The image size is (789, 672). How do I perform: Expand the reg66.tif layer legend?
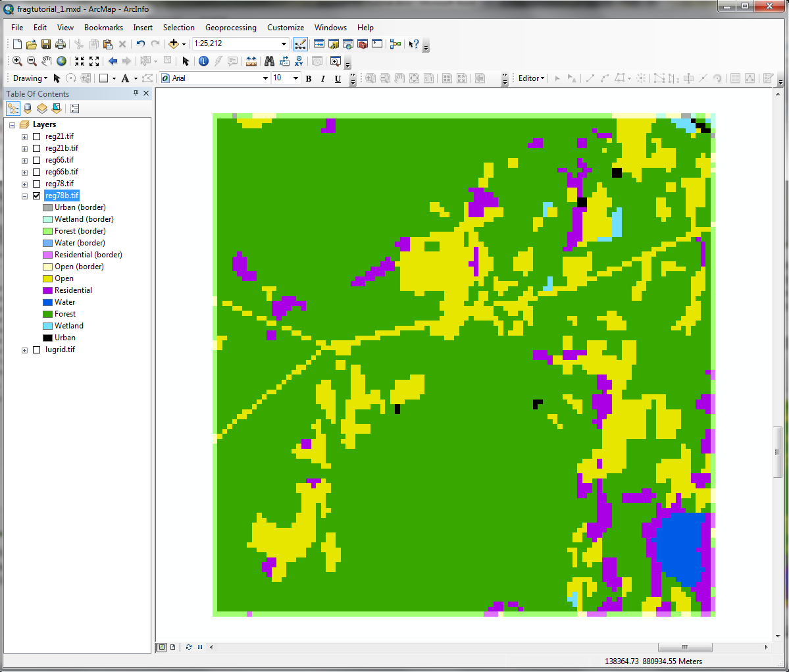click(24, 161)
